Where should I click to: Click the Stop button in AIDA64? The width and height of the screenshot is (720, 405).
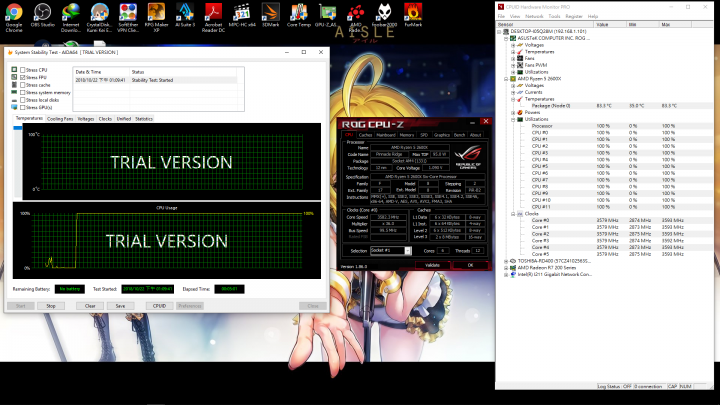point(51,306)
